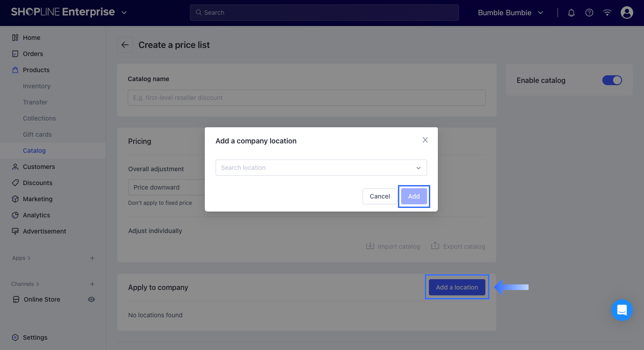Open Customers in the sidebar

[39, 167]
